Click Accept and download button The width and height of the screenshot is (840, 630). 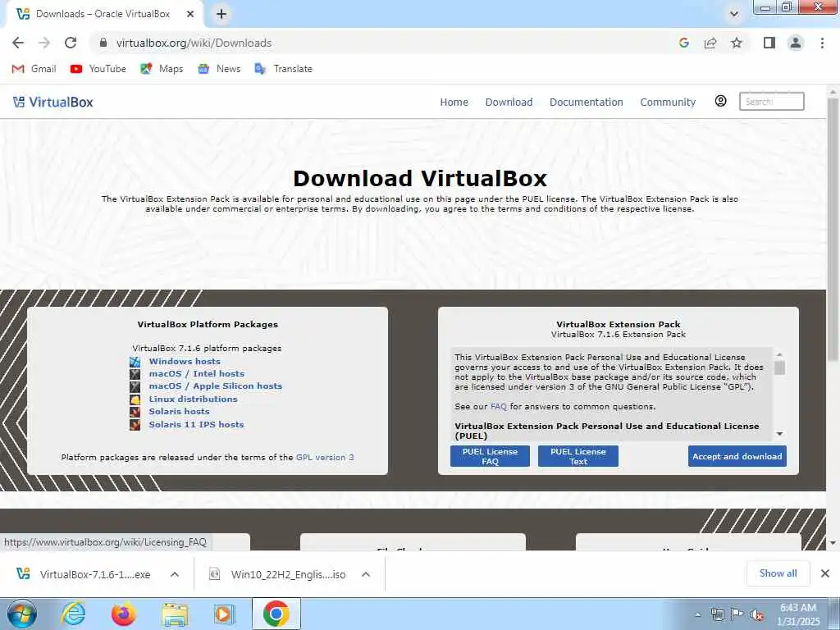737,456
